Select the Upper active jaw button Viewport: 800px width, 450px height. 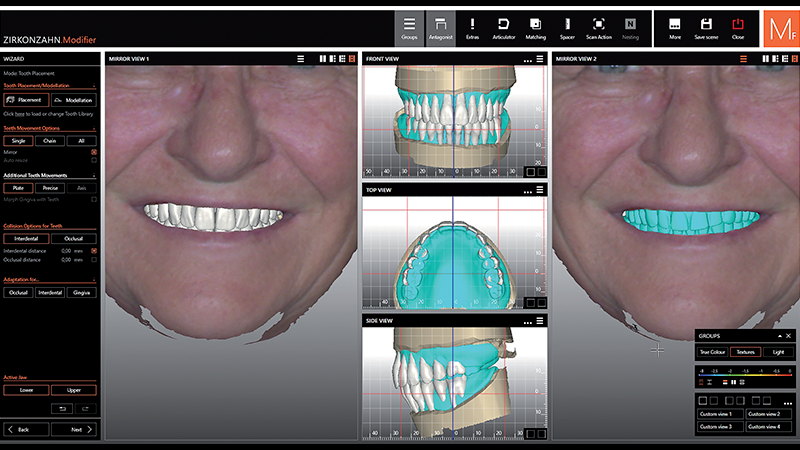tap(75, 390)
